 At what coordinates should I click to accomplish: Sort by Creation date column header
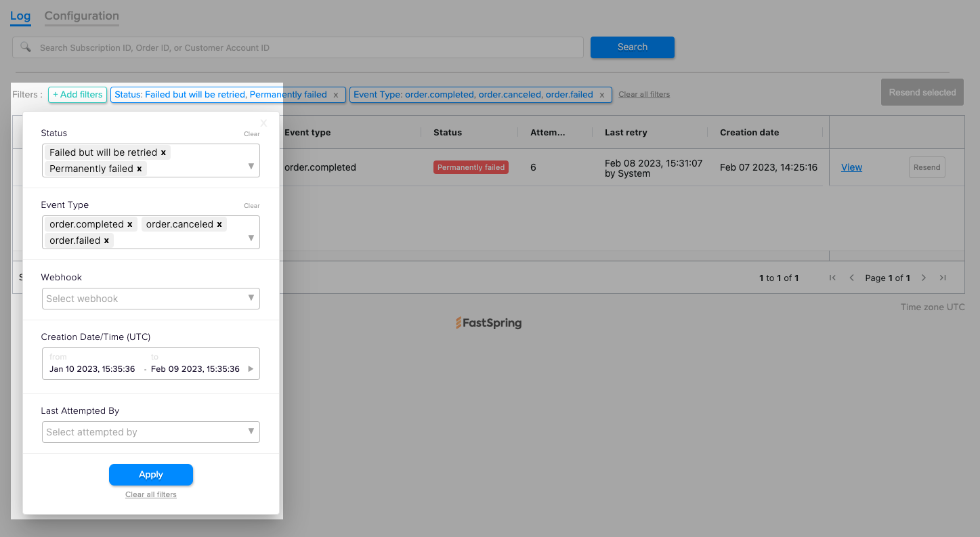(x=750, y=133)
